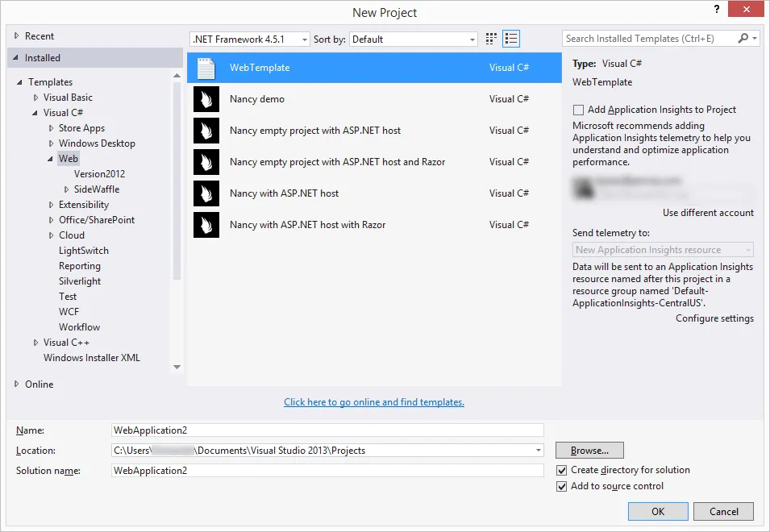Select the WCF category
This screenshot has width=770, height=532.
pos(69,312)
